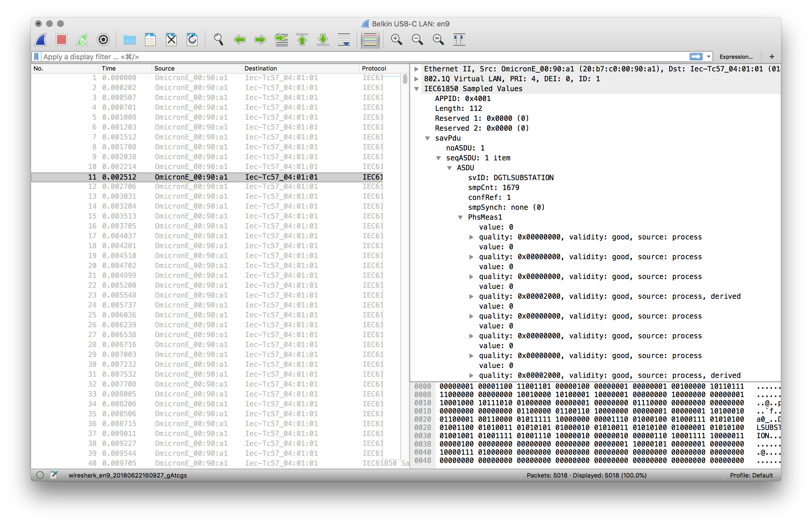The height and width of the screenshot is (525, 812).
Task: Expand the Ethernet II tree row
Action: click(x=416, y=69)
